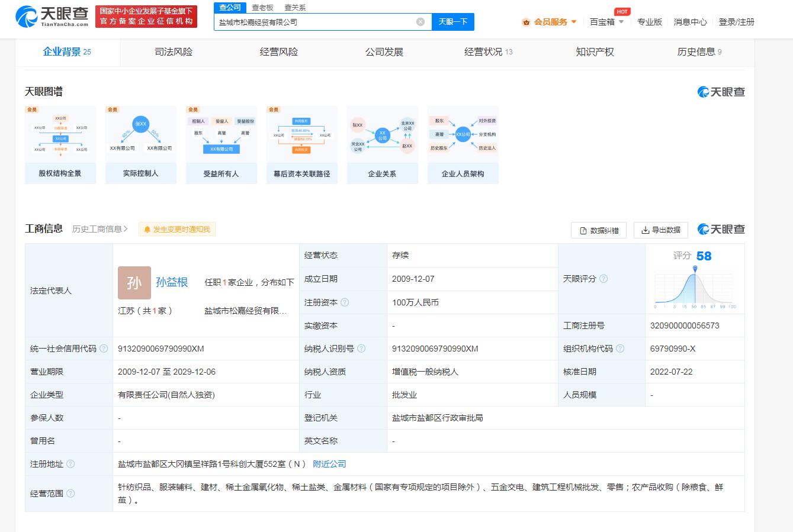
Task: Click 营业期限 2009-12-07 至 2029-12-06
Action: tap(167, 372)
